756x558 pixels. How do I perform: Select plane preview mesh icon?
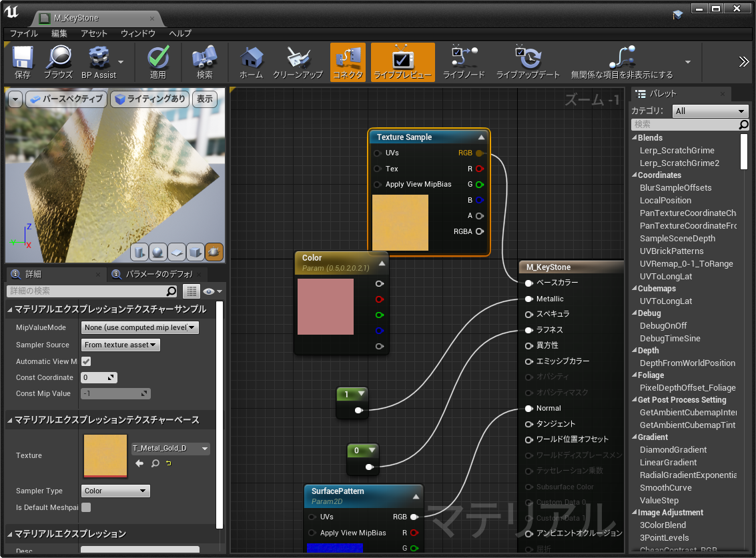click(x=177, y=252)
